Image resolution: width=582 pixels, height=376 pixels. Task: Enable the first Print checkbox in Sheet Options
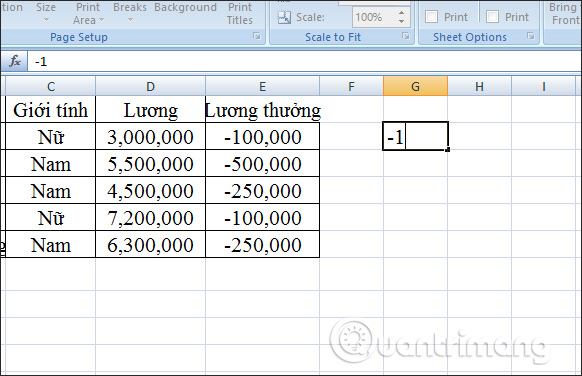tap(431, 17)
